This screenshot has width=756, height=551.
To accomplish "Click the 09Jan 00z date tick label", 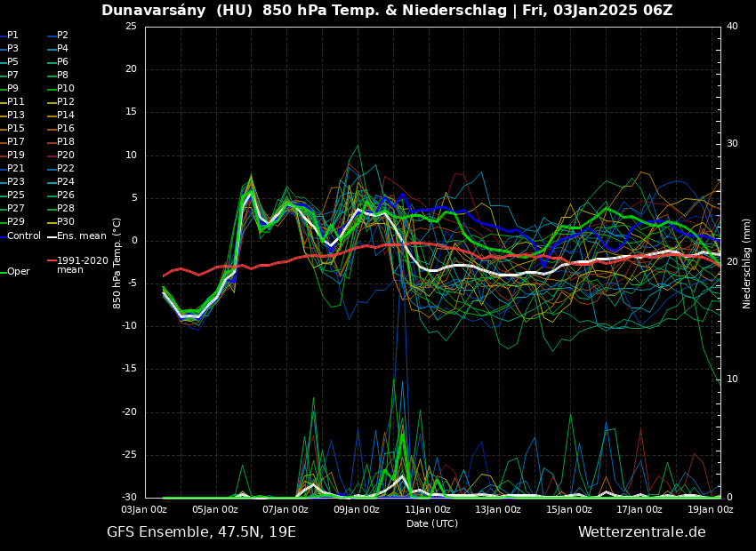I will (357, 510).
